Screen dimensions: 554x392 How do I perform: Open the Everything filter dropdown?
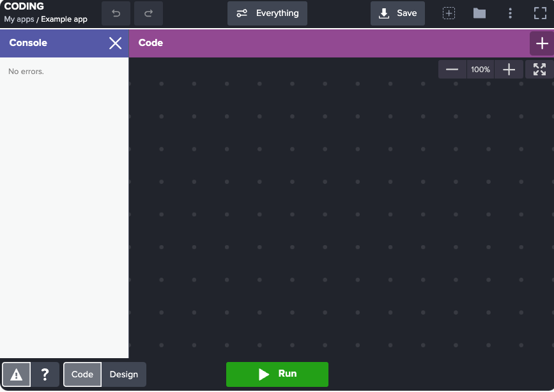[x=267, y=13]
